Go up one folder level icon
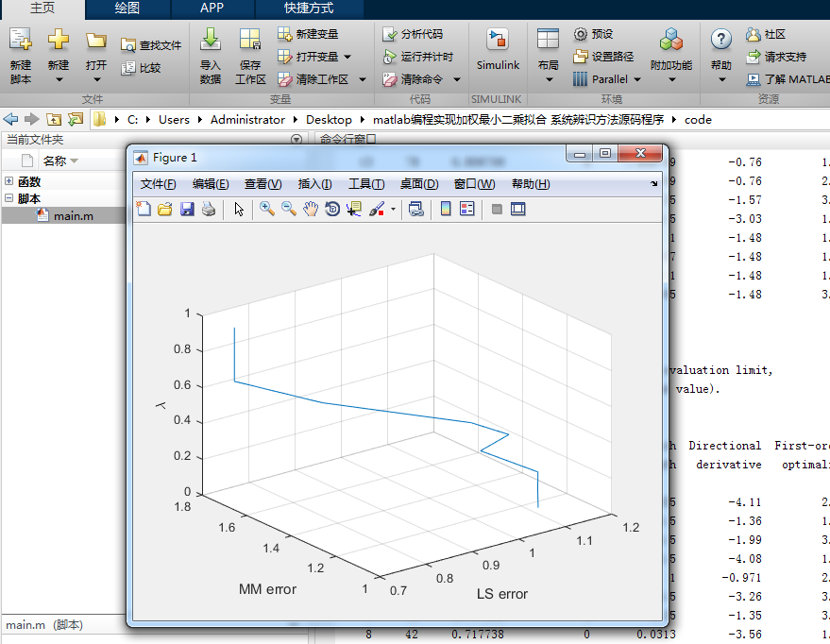 coord(54,119)
